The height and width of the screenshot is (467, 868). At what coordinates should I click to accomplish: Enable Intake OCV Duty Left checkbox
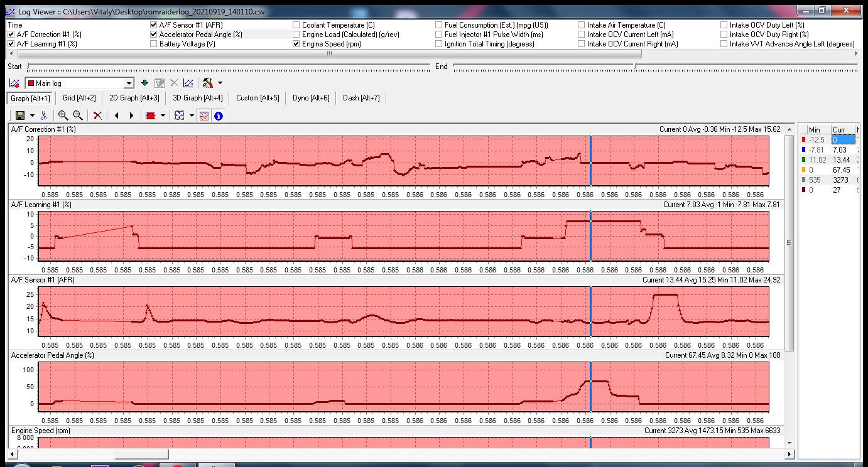[724, 25]
